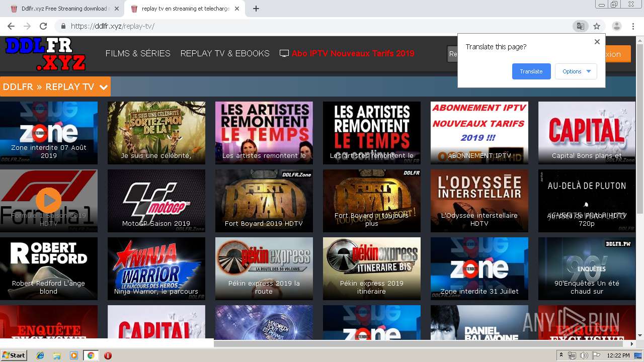Open the translate Options dropdown

click(576, 71)
